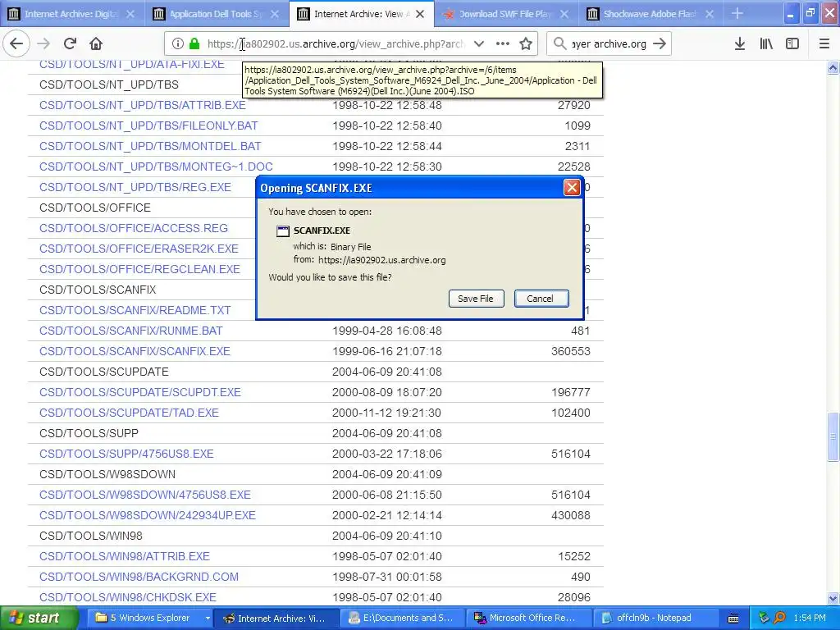Open the SUPP/4756US8.EXE link

point(126,454)
